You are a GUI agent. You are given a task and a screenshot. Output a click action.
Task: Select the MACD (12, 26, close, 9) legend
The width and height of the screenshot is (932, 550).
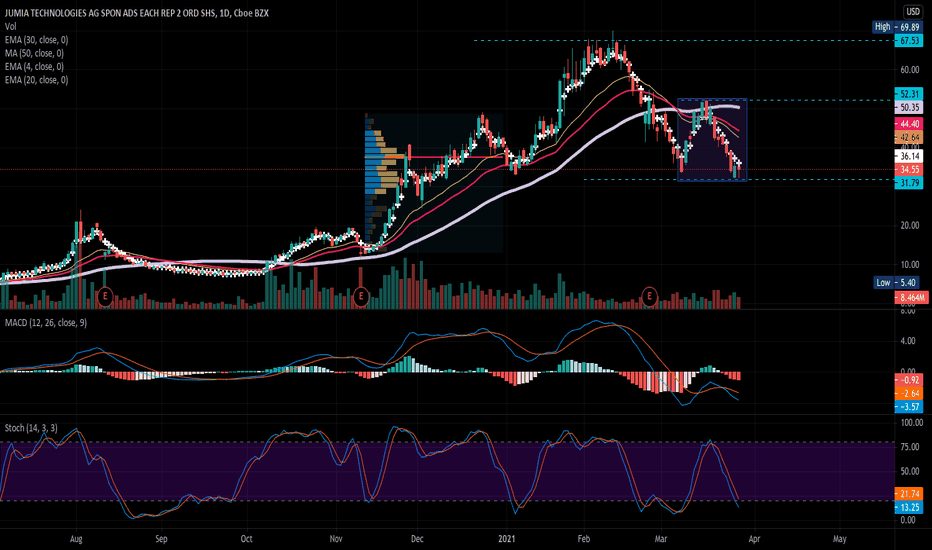pos(46,322)
